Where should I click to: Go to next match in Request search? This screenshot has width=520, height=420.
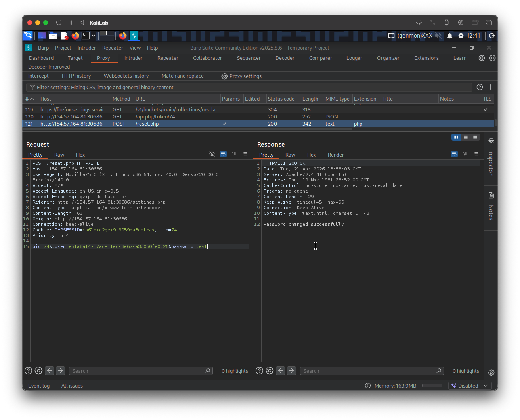[x=61, y=371]
